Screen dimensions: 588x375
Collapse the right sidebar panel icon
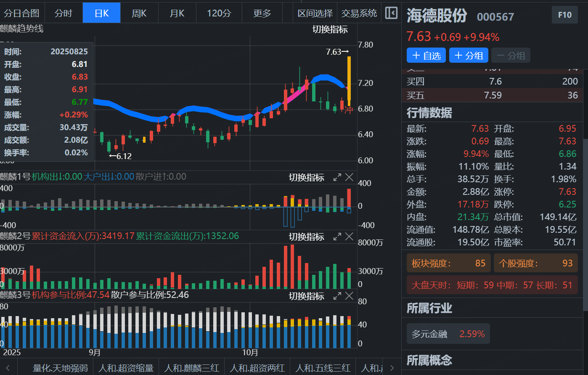coord(391,13)
